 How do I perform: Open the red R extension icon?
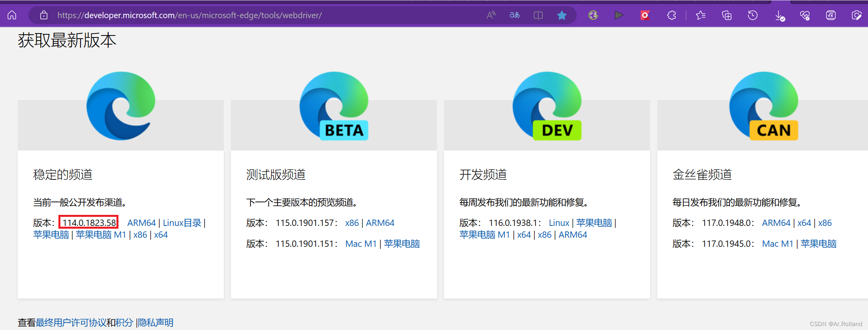pos(645,15)
